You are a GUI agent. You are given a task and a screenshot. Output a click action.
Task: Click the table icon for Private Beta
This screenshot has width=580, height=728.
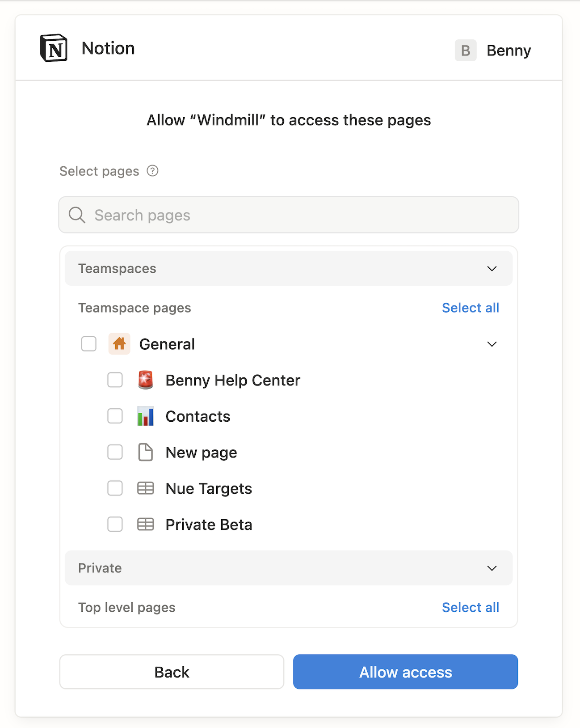pyautogui.click(x=145, y=525)
